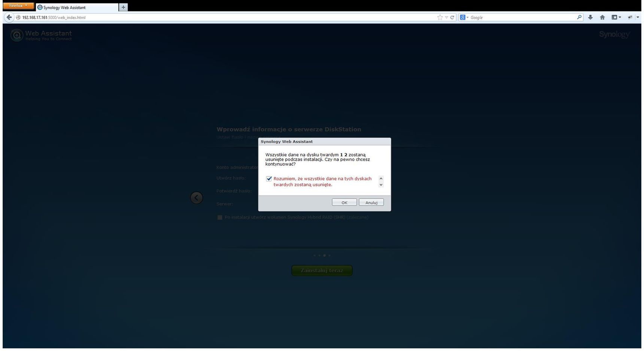Open the add-on dropdown arrow
Image resolution: width=644 pixels, height=351 pixels.
(x=638, y=17)
